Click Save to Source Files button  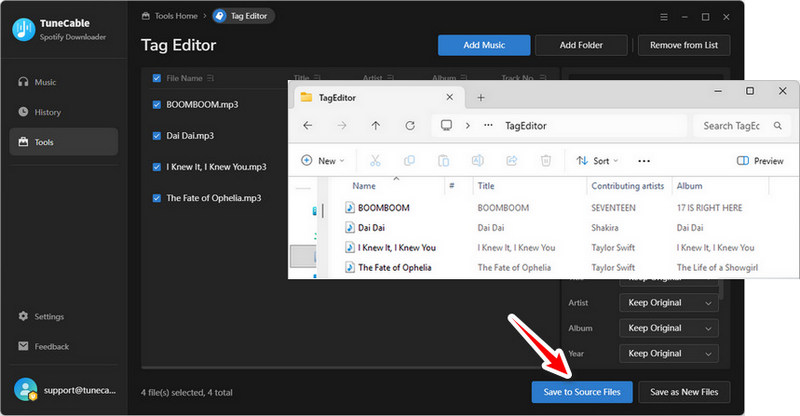pos(582,392)
